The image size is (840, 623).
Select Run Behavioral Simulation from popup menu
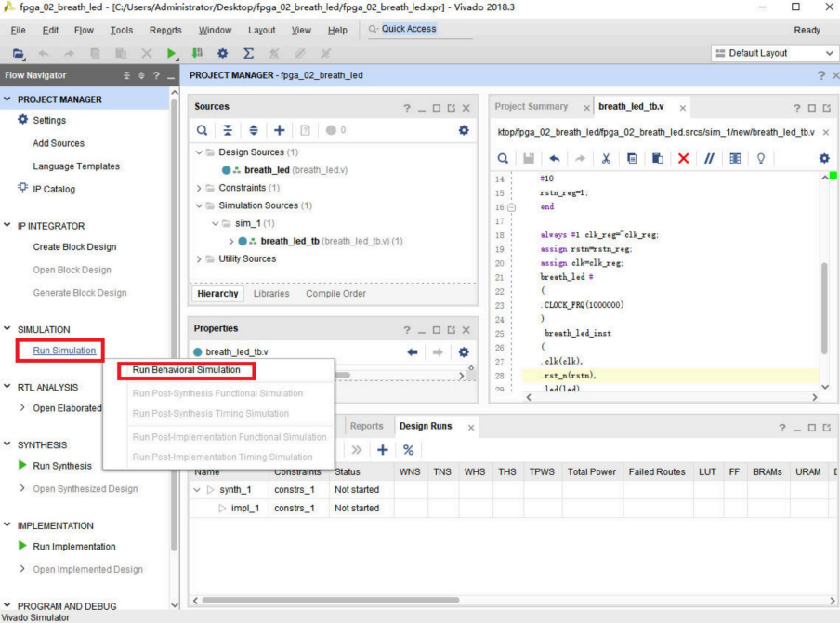click(x=186, y=370)
